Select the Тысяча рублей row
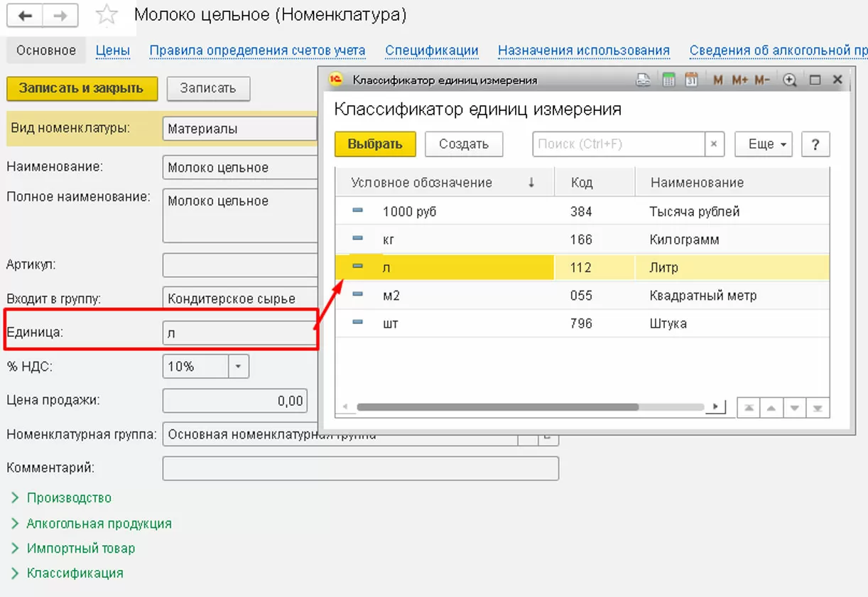Screen dimensions: 868x597 (582, 211)
